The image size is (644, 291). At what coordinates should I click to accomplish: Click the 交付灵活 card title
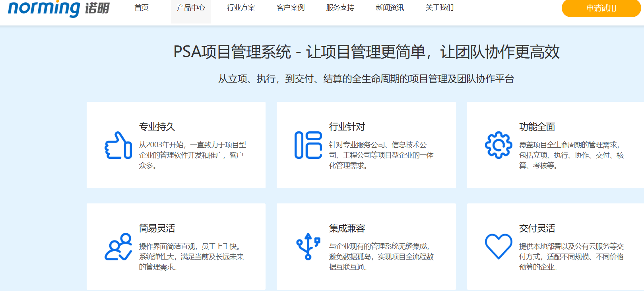point(537,229)
